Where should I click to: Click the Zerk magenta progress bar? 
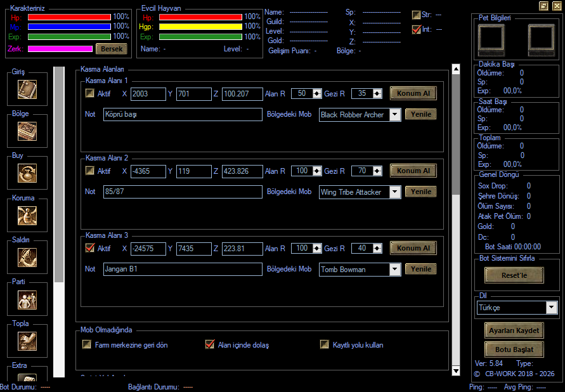pyautogui.click(x=60, y=49)
